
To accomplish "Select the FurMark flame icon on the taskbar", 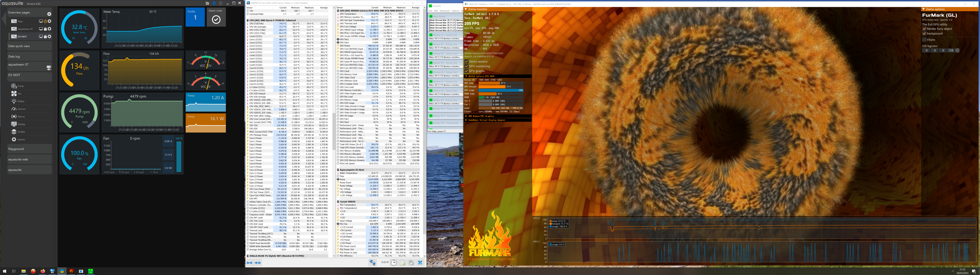I will pyautogui.click(x=71, y=272).
